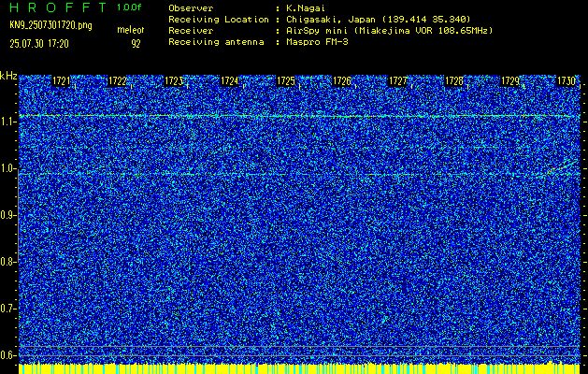Click the Chigasaki, Japan location value
The width and height of the screenshot is (588, 374).
379,20
